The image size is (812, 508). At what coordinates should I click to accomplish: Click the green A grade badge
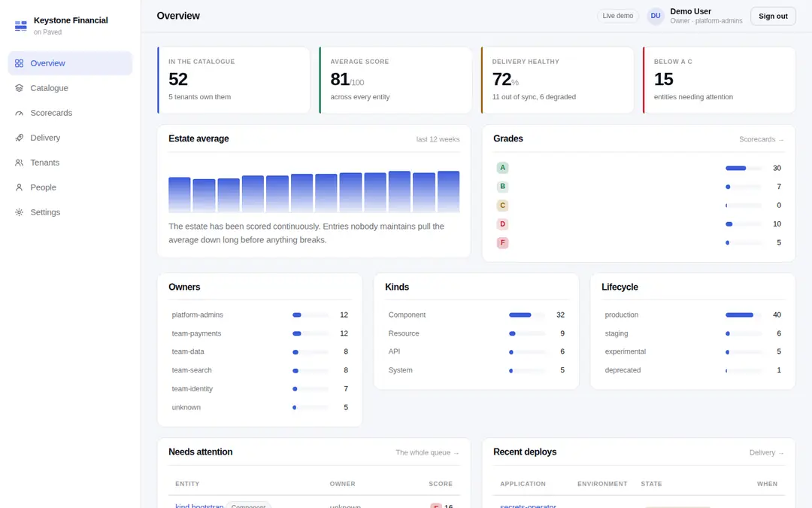tap(502, 168)
